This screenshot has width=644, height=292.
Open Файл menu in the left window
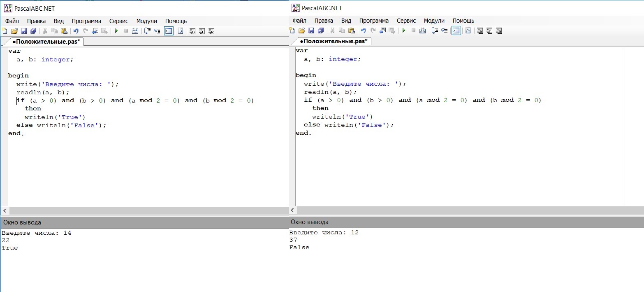[12, 21]
